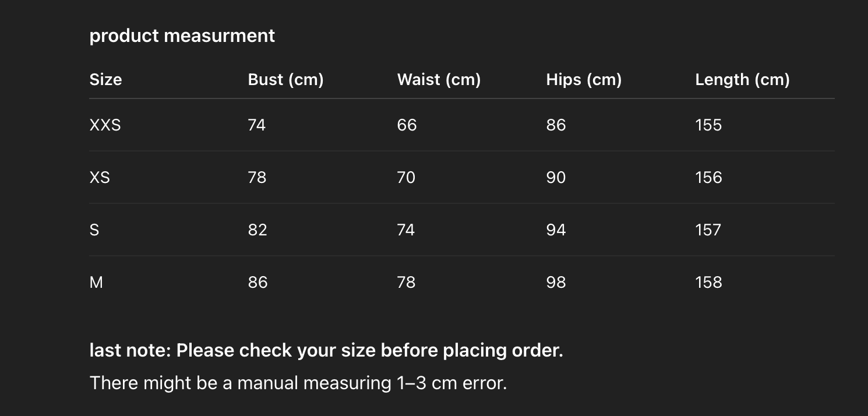
Task: Click the XXS waist value 66
Action: [x=407, y=125]
